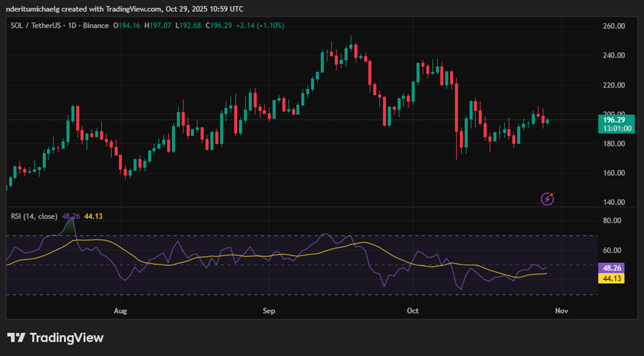Click the Nov label on time axis
The height and width of the screenshot is (356, 644).
coord(561,310)
